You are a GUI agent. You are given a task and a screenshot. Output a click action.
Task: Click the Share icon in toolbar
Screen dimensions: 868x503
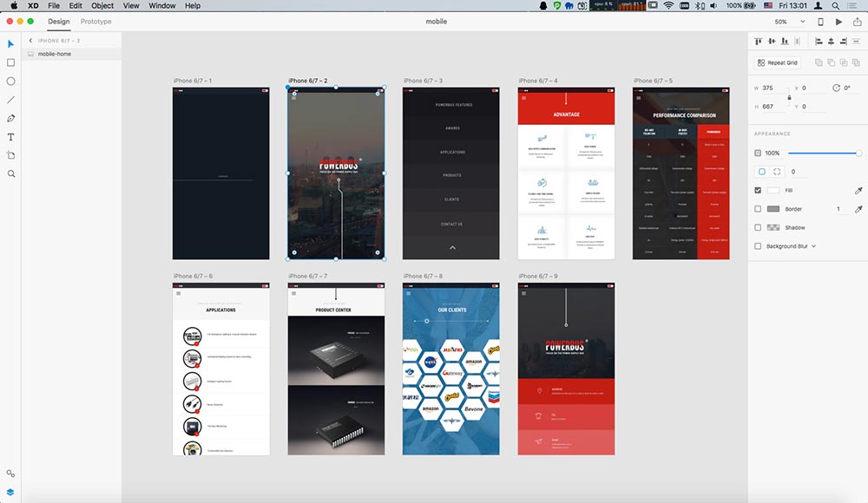(857, 22)
